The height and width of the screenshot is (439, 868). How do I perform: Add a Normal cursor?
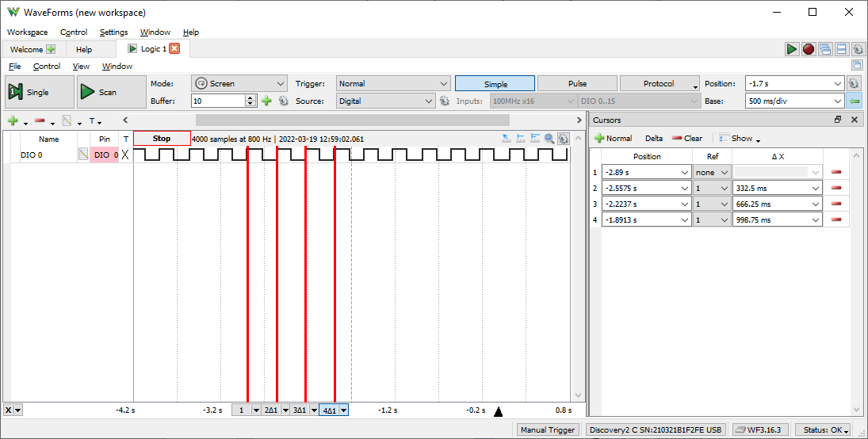pyautogui.click(x=613, y=139)
